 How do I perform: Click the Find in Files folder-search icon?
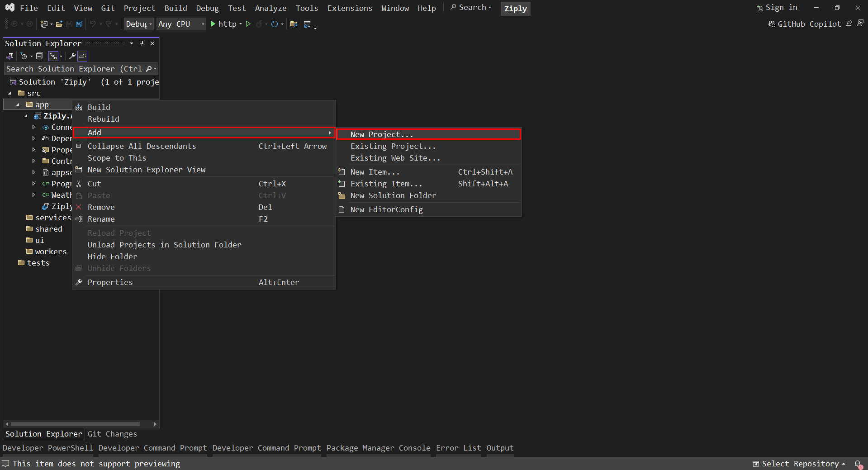click(294, 24)
